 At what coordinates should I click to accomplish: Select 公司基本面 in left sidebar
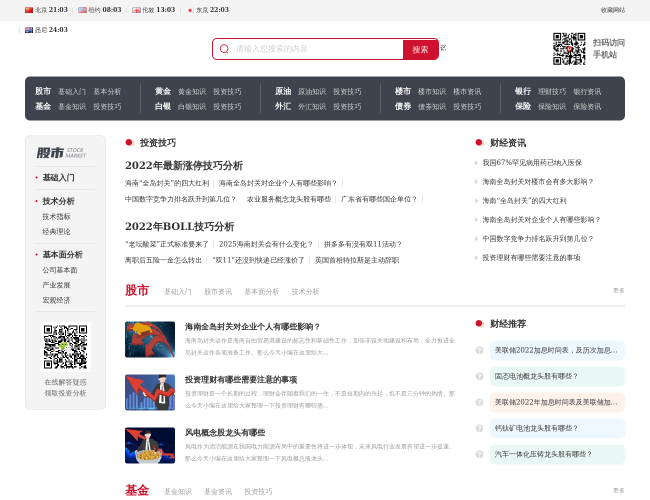click(60, 270)
